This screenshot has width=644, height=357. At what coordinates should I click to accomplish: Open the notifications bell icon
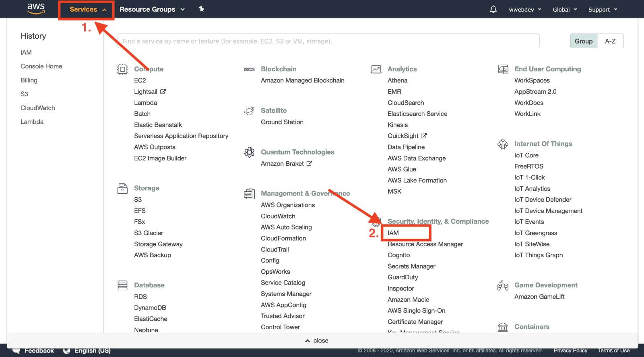[493, 9]
